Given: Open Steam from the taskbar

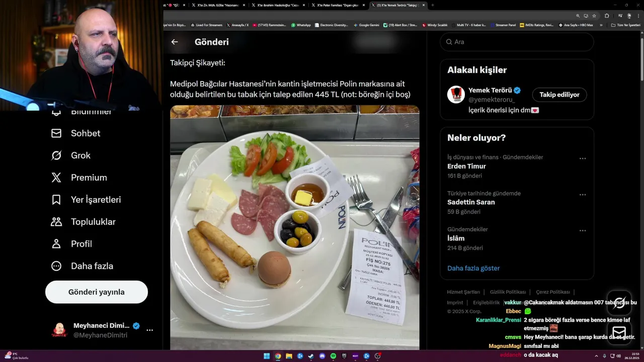Looking at the screenshot, I should pos(311,356).
